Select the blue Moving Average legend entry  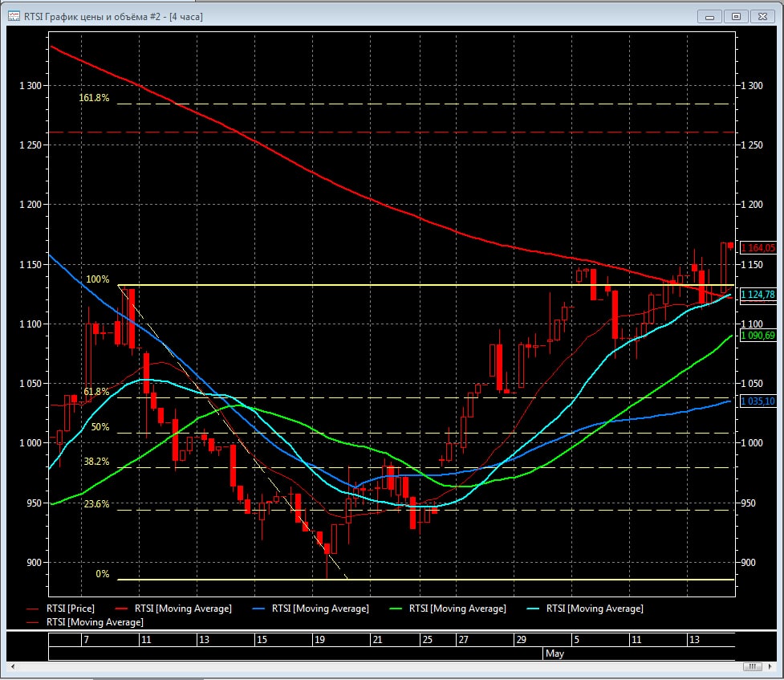pos(320,609)
